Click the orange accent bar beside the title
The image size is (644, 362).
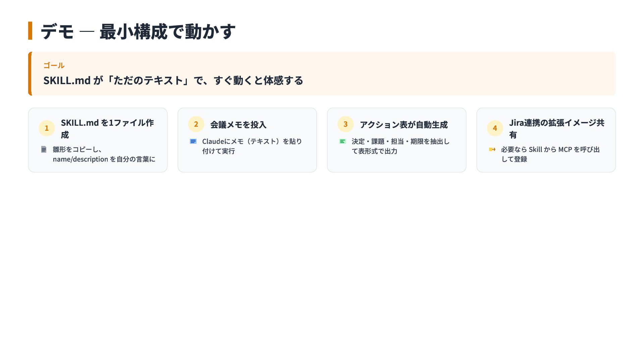coord(30,31)
